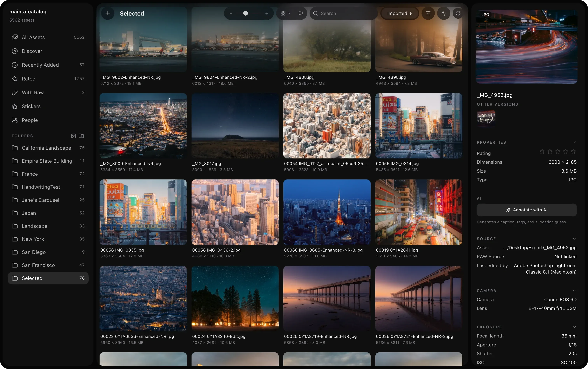588x369 pixels.
Task: Select the 00060 IMG_0685-Enhanced-NR-3.jpg thumbnail
Action: pos(327,212)
